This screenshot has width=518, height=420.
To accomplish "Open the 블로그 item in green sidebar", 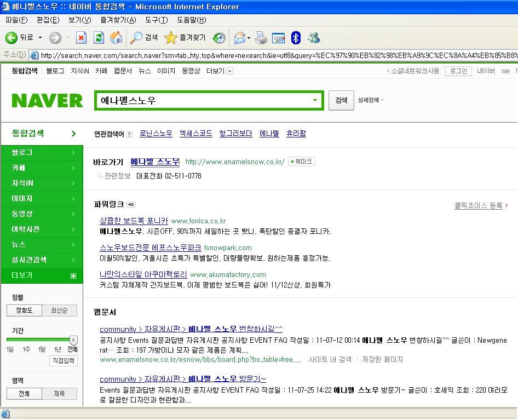I will pyautogui.click(x=42, y=153).
